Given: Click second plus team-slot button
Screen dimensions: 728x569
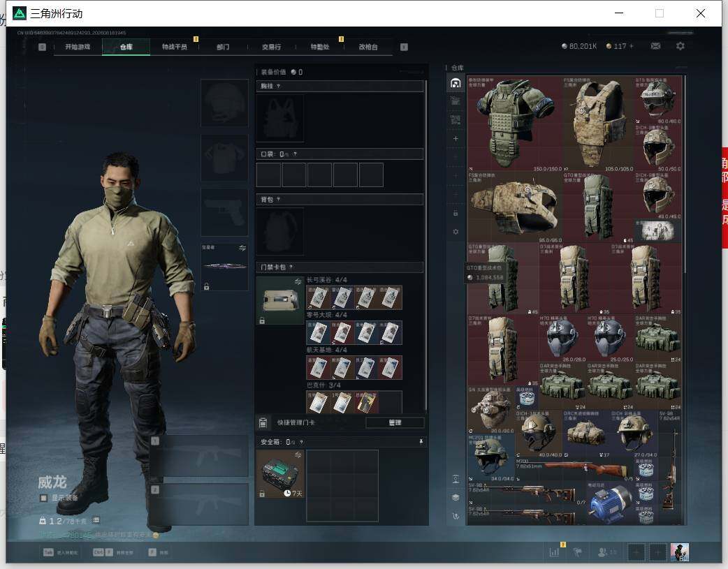Looking at the screenshot, I should (x=657, y=552).
